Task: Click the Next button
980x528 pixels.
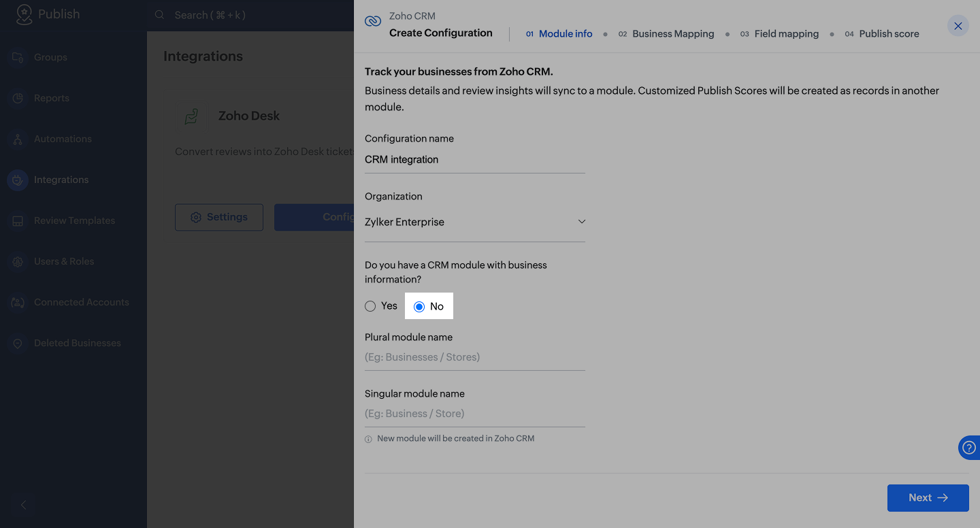Action: (928, 498)
